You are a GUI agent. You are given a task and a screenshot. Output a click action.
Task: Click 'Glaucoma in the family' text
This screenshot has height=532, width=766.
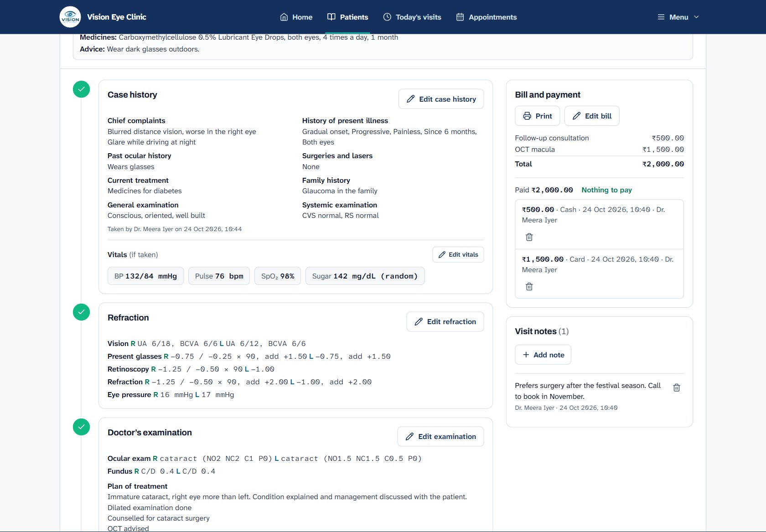coord(340,191)
